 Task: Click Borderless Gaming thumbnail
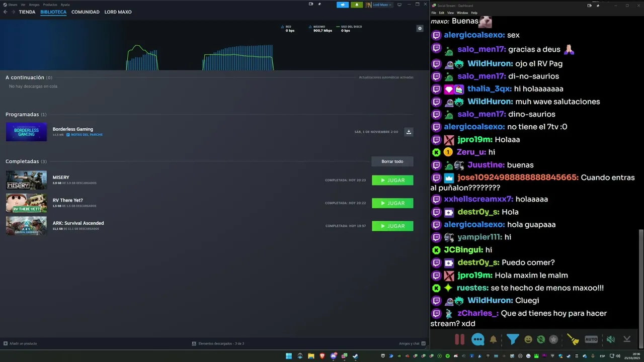(26, 132)
